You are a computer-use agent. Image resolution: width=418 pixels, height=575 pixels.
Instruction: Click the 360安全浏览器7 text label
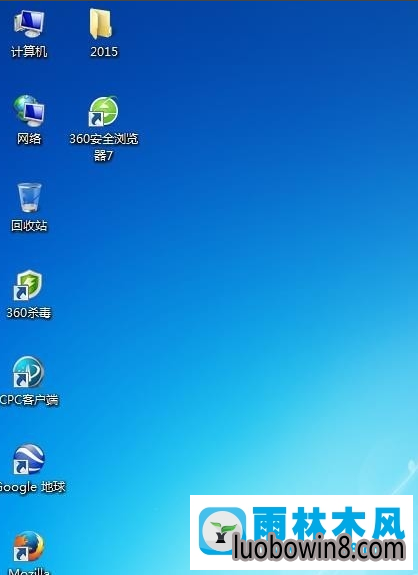point(104,147)
